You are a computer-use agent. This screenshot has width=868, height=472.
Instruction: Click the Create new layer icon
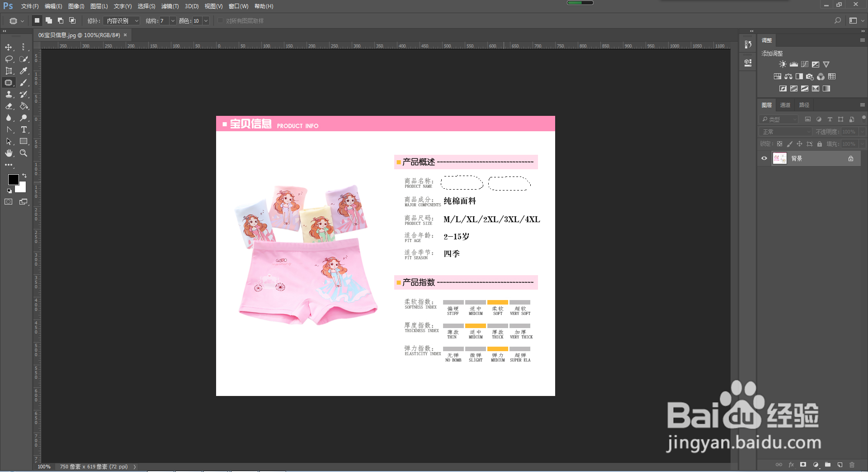(840, 465)
